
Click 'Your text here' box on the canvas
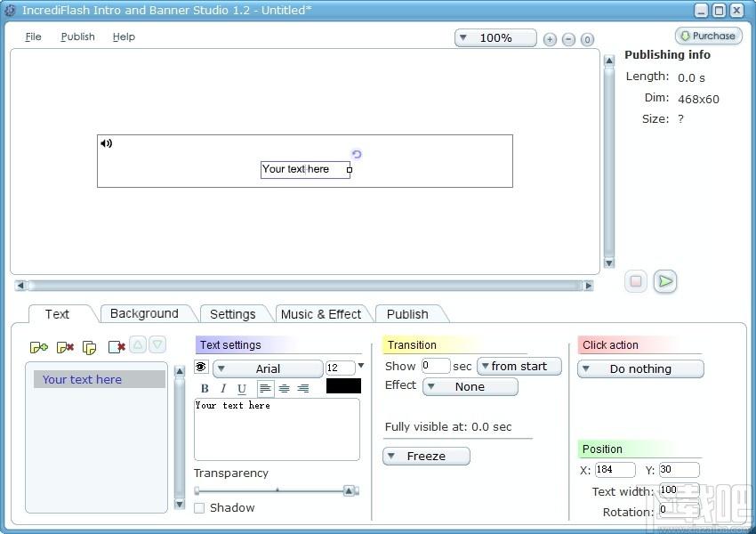point(305,170)
